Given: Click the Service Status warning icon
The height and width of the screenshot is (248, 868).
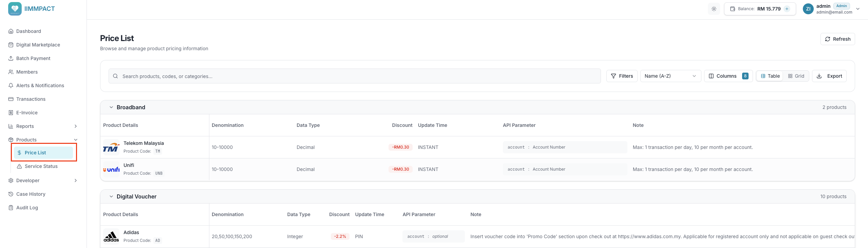Looking at the screenshot, I should click(x=19, y=166).
